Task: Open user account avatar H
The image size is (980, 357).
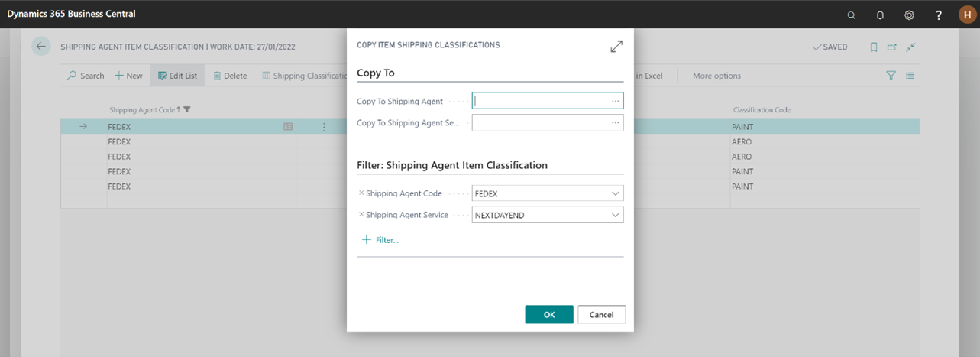Action: [x=966, y=15]
